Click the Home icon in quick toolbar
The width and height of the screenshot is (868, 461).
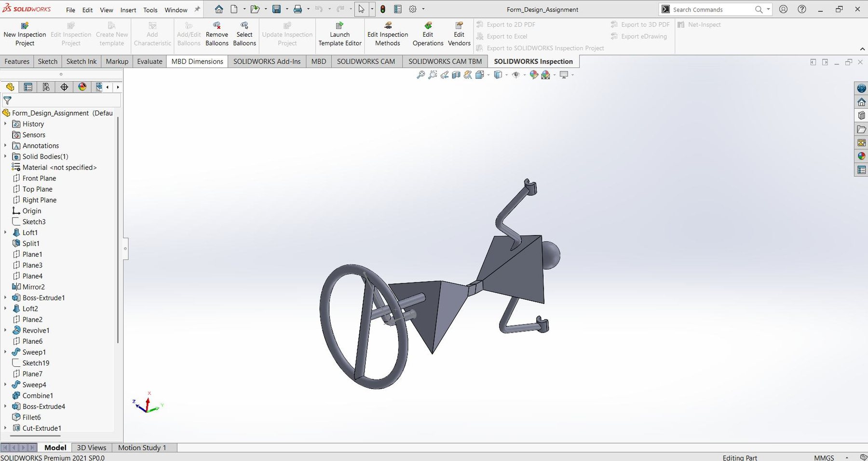point(219,9)
